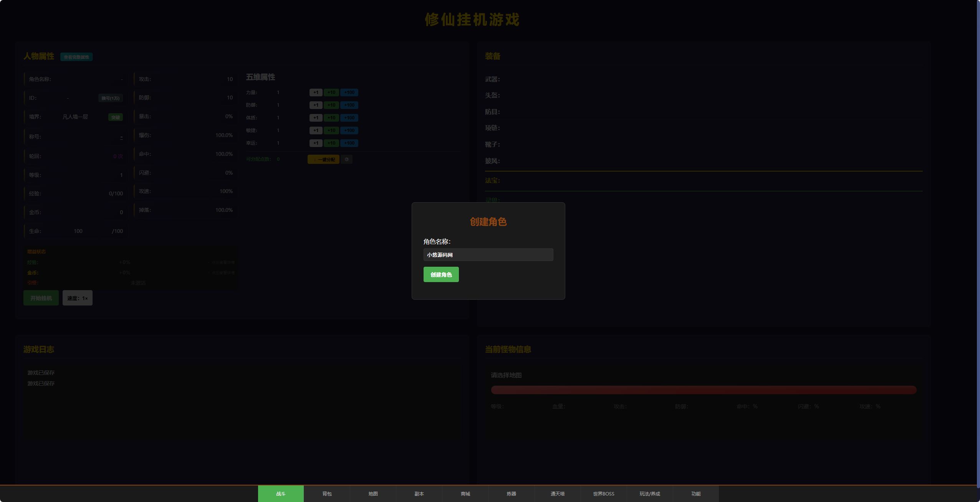Focus the 角色名称 name input field

coord(488,255)
